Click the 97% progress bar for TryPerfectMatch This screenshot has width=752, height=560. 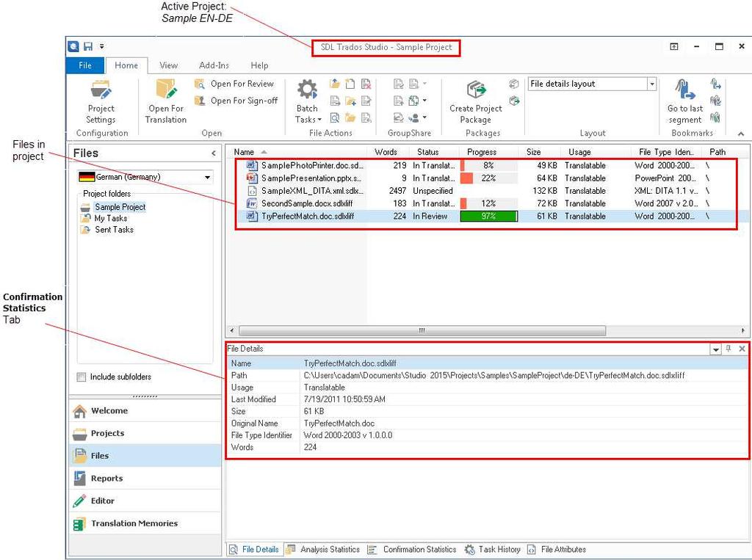pos(488,217)
